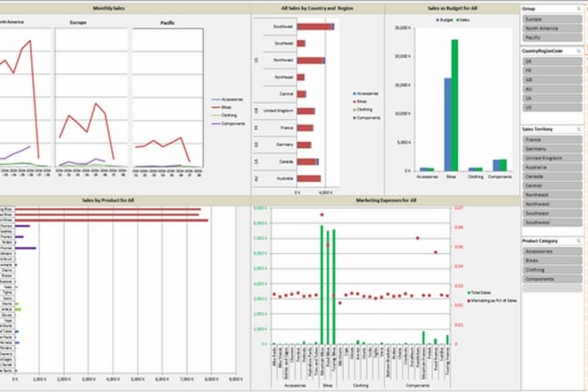588x392 pixels.
Task: Click the Total Sales legend entry in Marketing chart
Action: click(x=479, y=292)
